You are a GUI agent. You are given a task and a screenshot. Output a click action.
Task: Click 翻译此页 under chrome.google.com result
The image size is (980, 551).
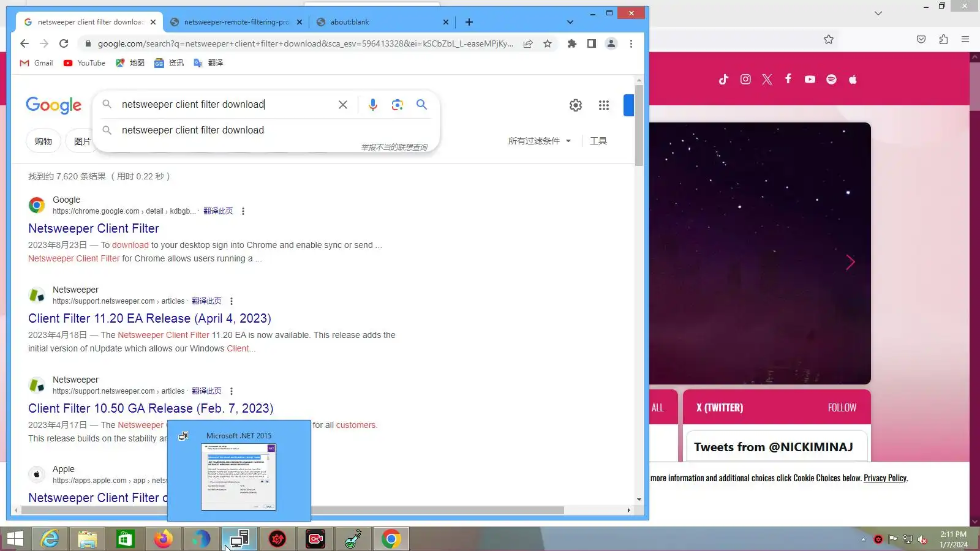tap(218, 211)
